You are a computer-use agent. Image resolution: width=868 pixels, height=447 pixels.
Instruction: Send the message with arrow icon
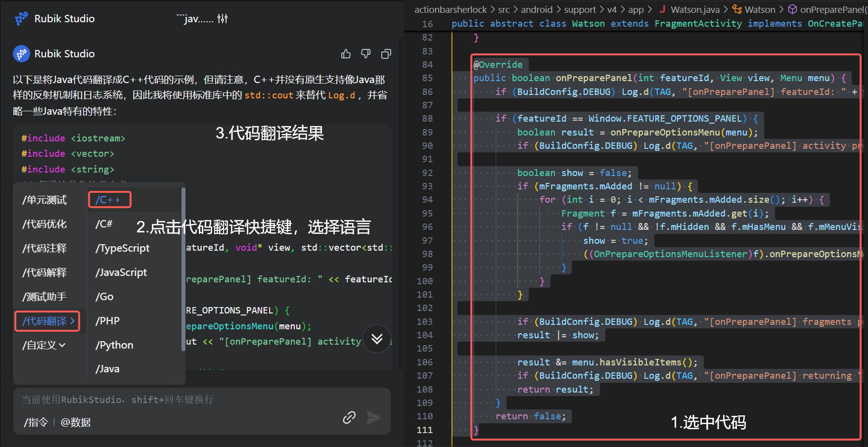(373, 418)
